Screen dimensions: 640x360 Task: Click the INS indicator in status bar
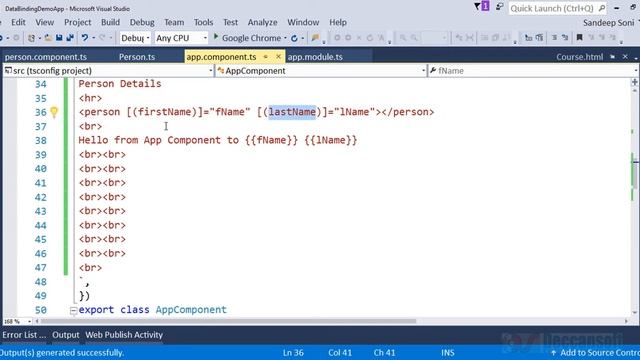(x=448, y=353)
